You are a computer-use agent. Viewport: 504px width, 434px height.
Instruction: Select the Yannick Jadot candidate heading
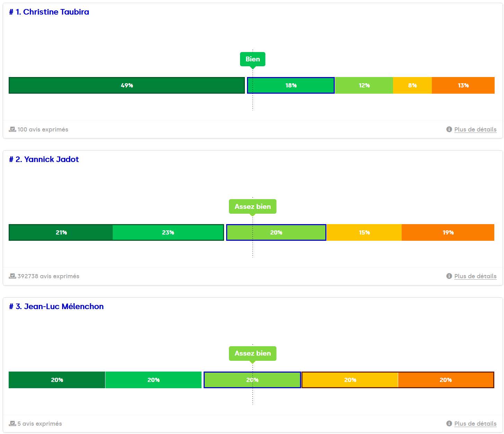pos(44,160)
